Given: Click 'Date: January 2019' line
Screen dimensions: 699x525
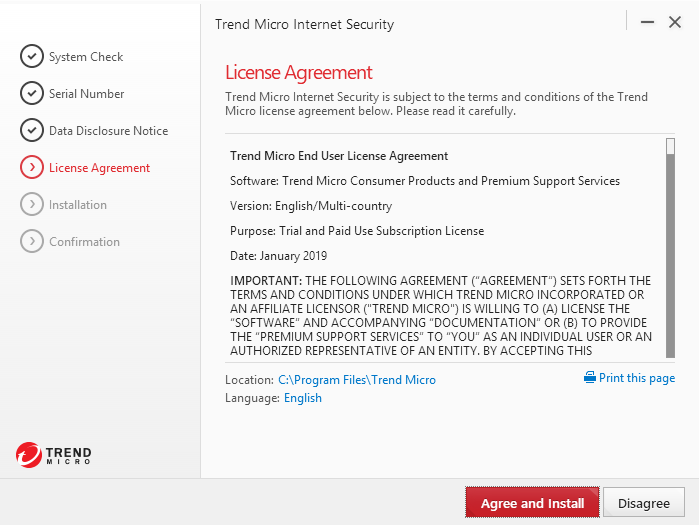Looking at the screenshot, I should tap(278, 256).
